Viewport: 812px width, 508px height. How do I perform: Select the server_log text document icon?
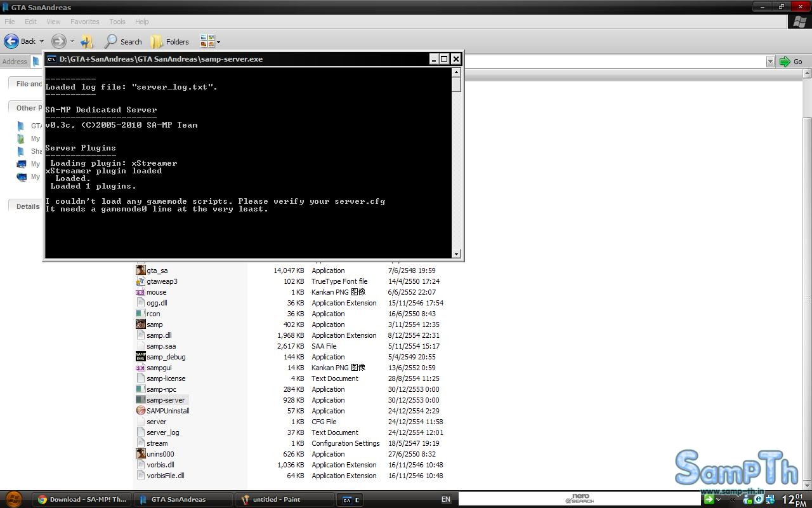140,432
